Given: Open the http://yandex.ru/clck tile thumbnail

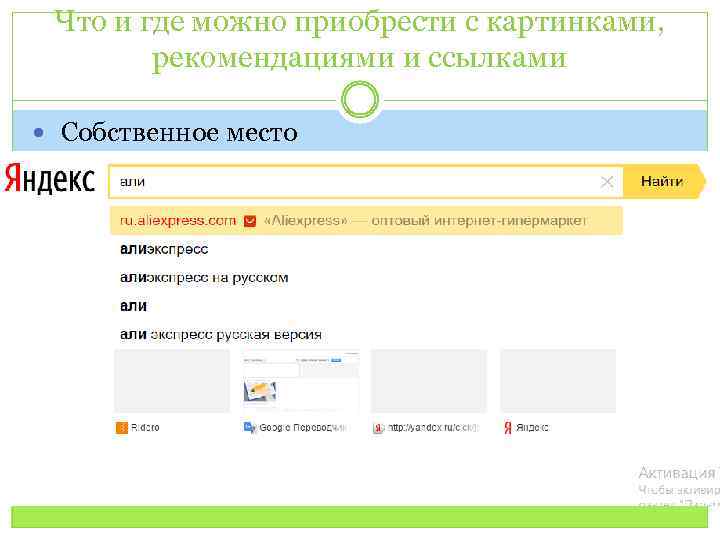Looking at the screenshot, I should (428, 381).
